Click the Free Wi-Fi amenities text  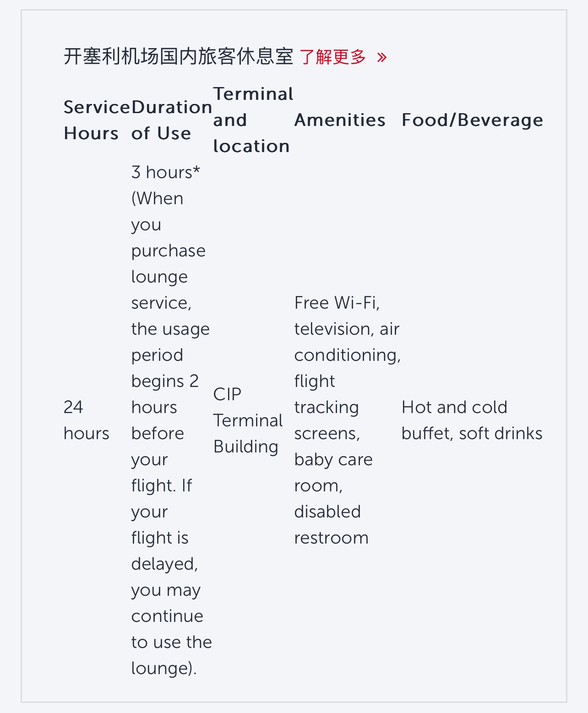coord(337,303)
